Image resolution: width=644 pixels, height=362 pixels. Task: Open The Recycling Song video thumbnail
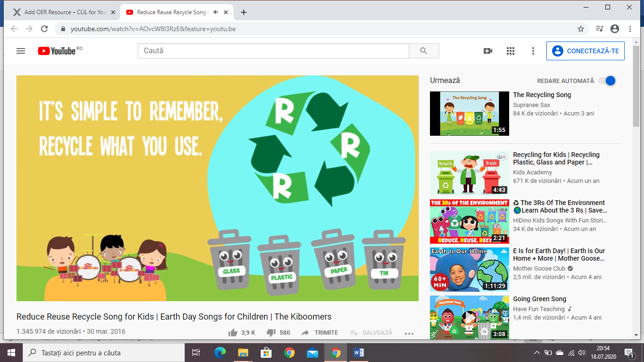(469, 114)
